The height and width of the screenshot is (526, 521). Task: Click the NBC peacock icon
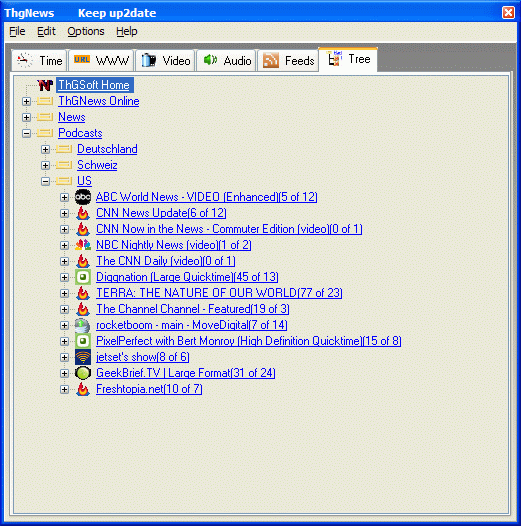click(83, 245)
